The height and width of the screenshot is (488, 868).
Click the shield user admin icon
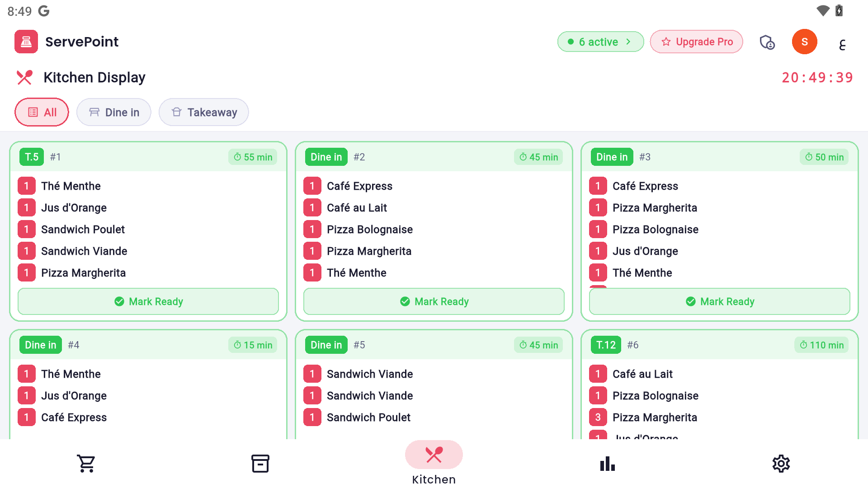tap(767, 42)
